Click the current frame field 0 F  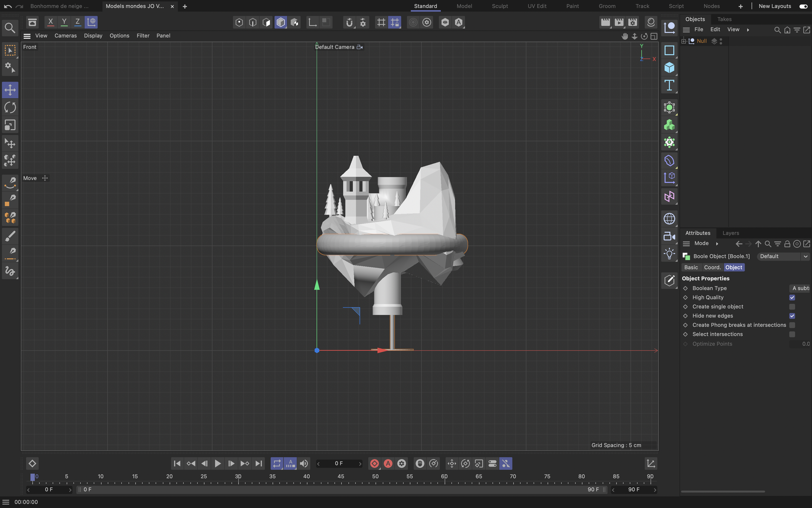click(x=339, y=463)
